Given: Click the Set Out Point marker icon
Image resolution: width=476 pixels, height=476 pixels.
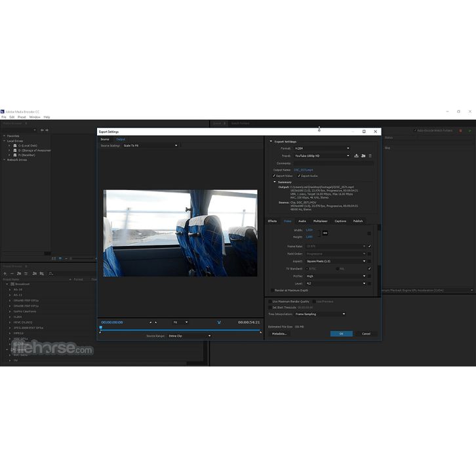Looking at the screenshot, I should point(156,322).
